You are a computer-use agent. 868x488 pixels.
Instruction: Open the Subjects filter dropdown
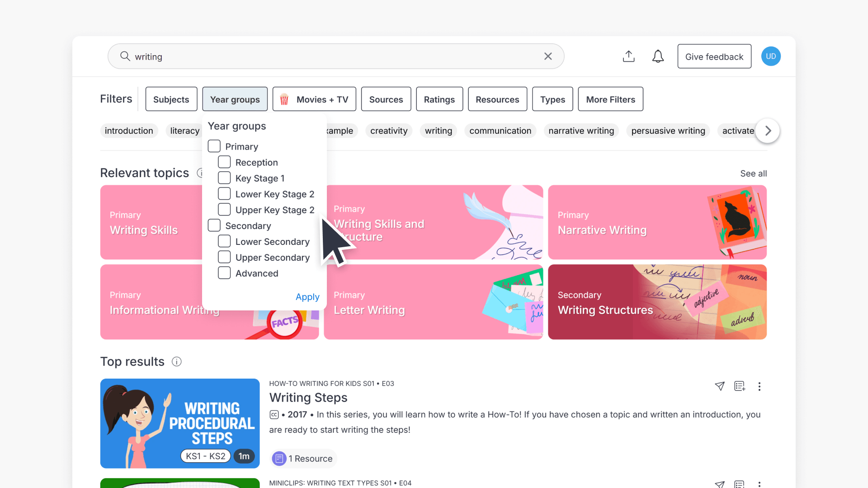click(171, 99)
